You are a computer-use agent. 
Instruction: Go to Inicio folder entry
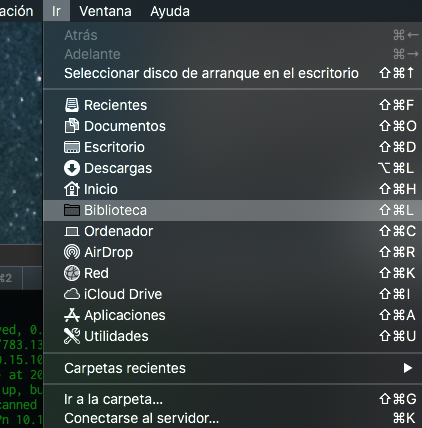coord(232,189)
